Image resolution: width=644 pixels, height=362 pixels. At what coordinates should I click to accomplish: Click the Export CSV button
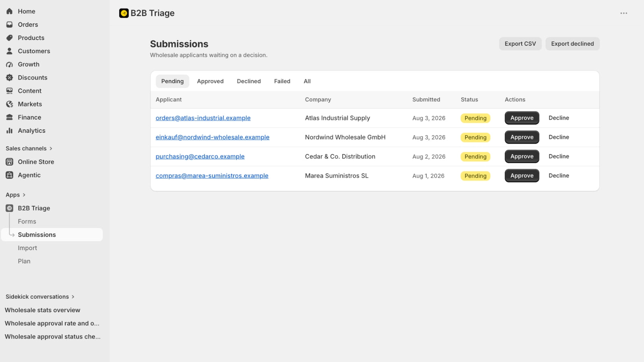tap(520, 44)
